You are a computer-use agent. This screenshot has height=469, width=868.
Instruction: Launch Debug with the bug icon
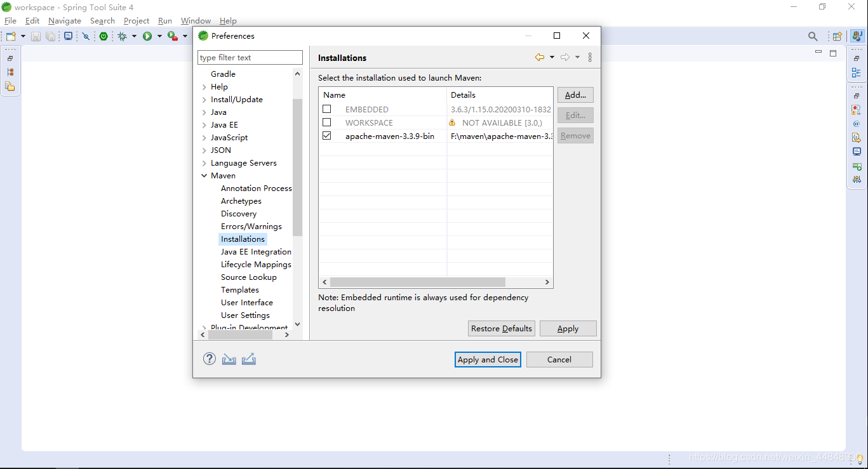tap(123, 36)
